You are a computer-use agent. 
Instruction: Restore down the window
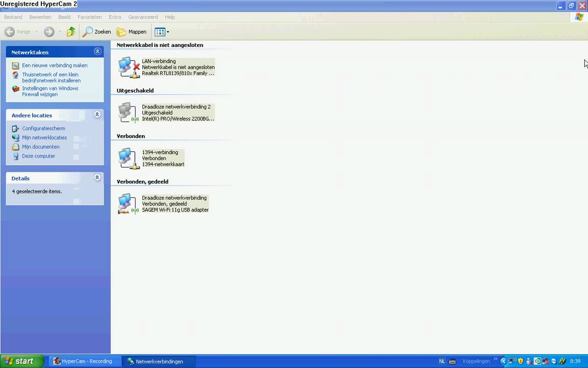(x=571, y=6)
